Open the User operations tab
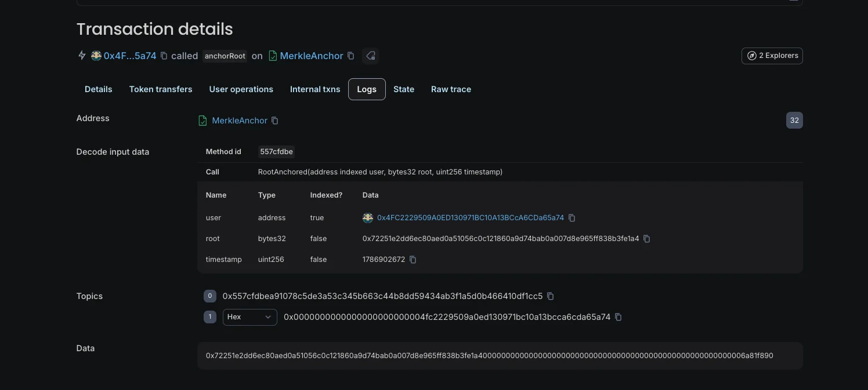Screen dimensions: 868x390 [x=241, y=89]
